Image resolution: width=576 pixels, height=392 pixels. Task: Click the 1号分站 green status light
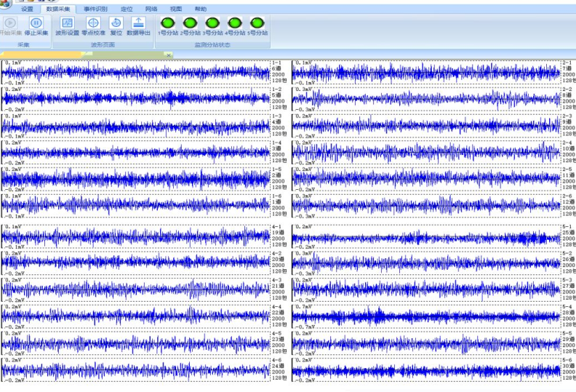click(168, 23)
